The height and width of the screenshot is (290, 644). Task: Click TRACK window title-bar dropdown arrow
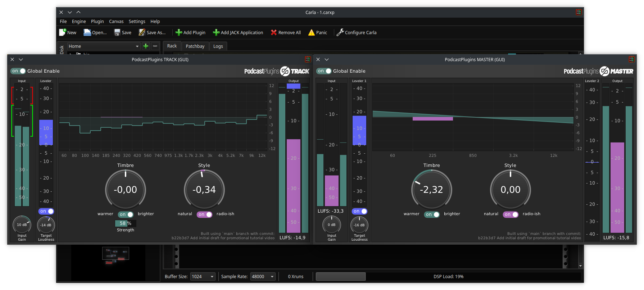coord(21,59)
